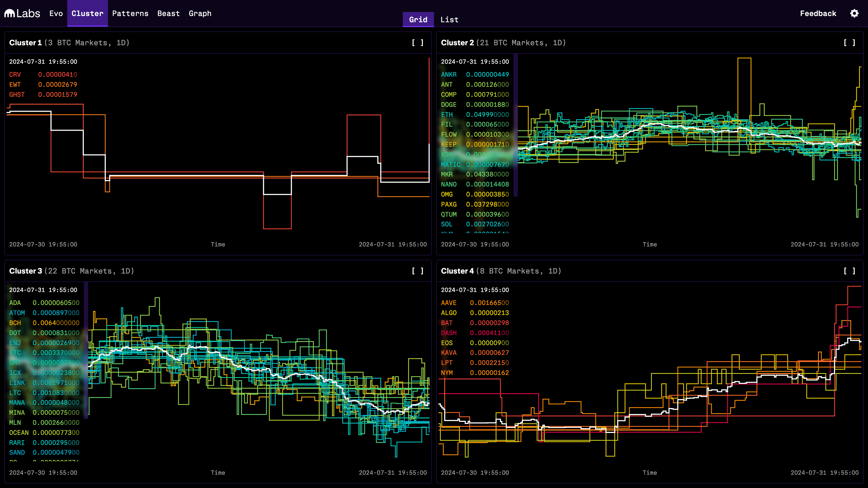Switch to Grid view
The image size is (868, 488).
pos(418,20)
